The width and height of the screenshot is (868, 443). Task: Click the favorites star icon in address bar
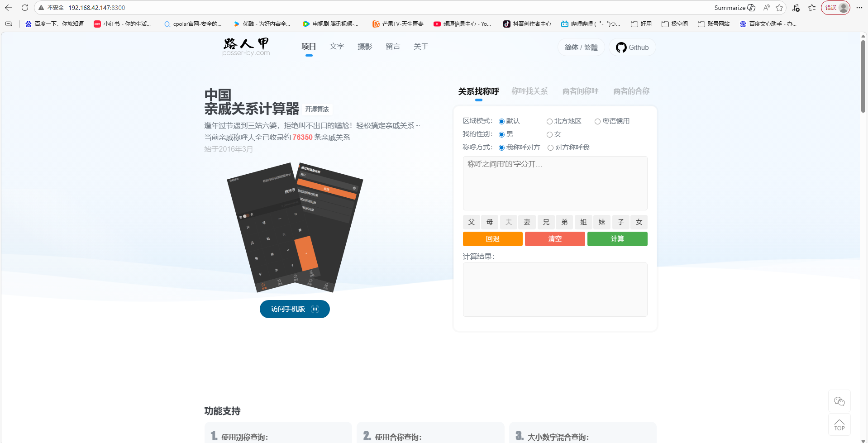click(779, 8)
